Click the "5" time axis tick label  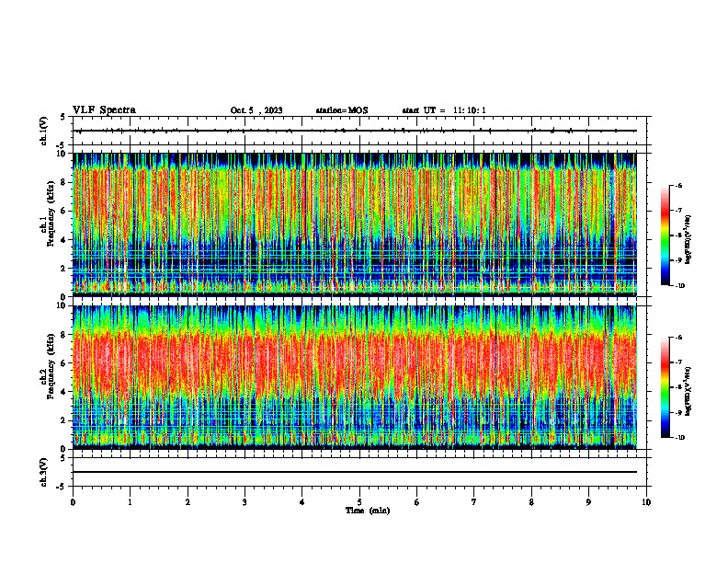tap(359, 502)
